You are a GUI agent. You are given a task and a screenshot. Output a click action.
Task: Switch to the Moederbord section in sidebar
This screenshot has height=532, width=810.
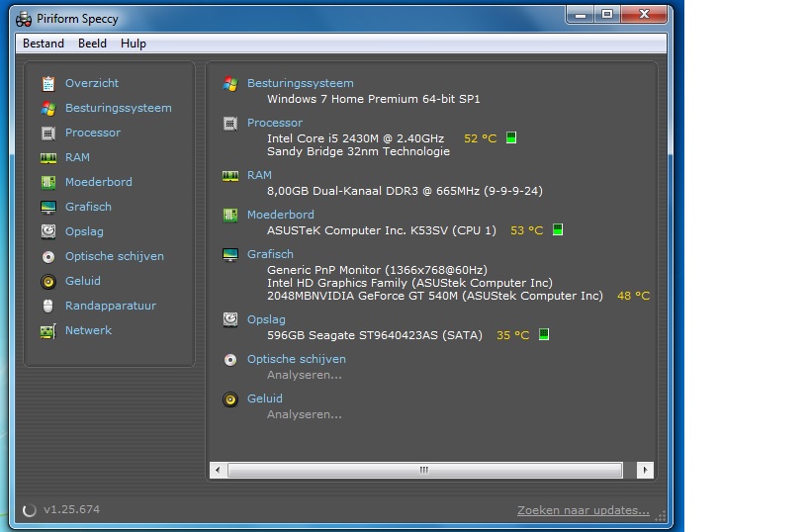[99, 182]
